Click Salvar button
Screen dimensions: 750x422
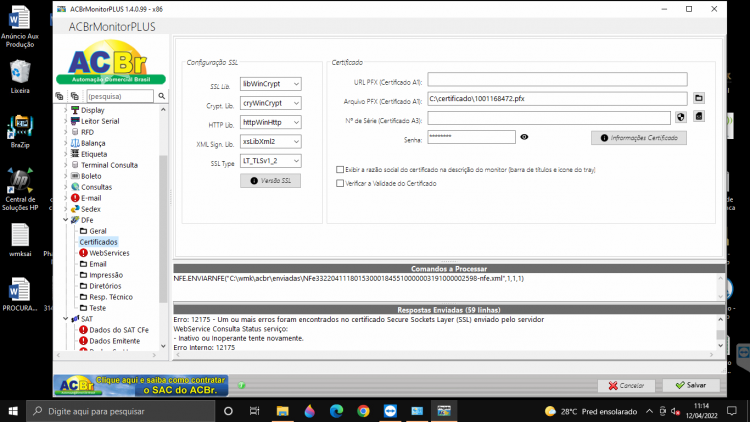coord(691,385)
